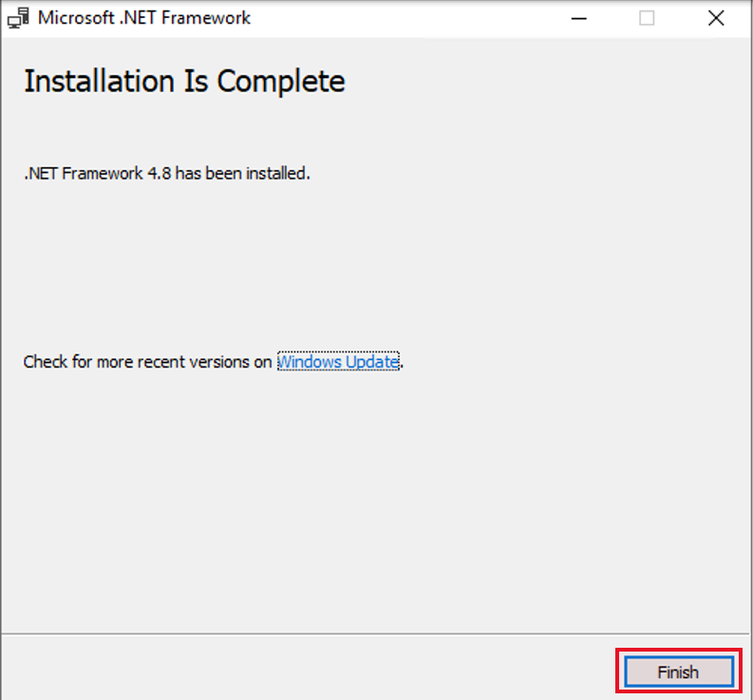Click the installer icon in title bar
The width and height of the screenshot is (753, 700).
point(18,18)
